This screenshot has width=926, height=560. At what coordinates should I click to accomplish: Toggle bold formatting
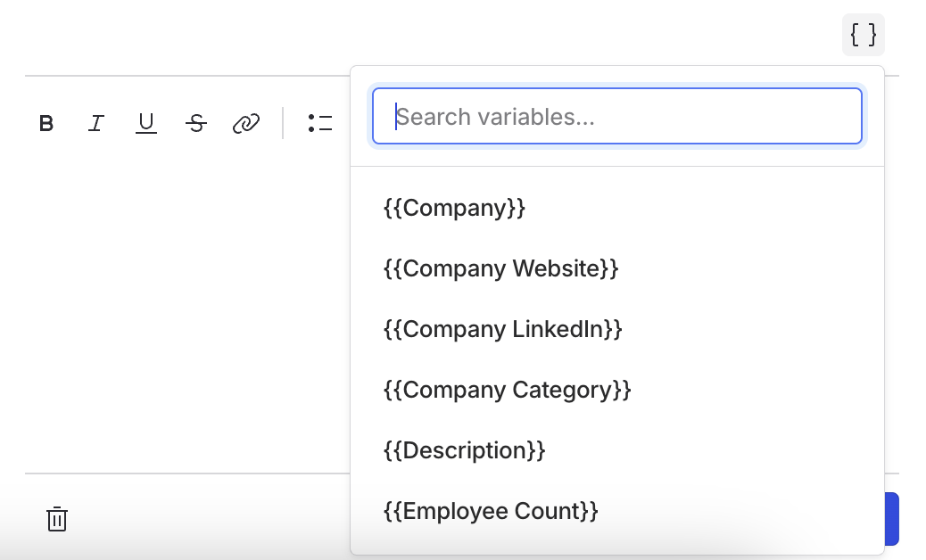(x=46, y=123)
